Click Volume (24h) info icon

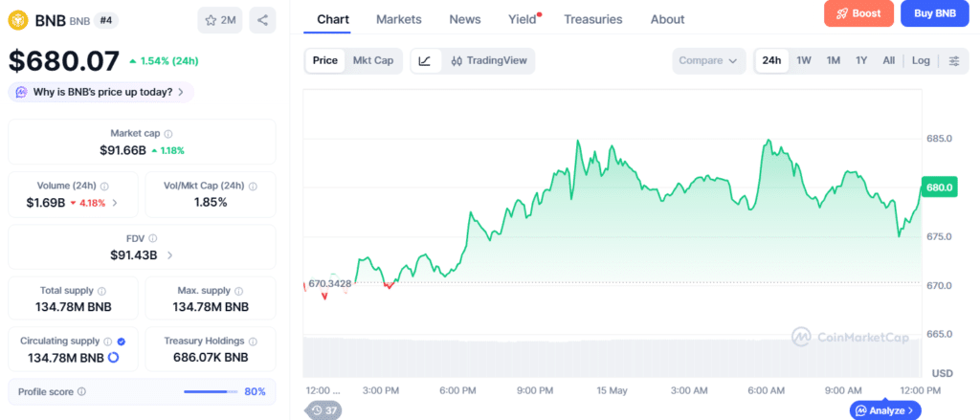point(104,187)
